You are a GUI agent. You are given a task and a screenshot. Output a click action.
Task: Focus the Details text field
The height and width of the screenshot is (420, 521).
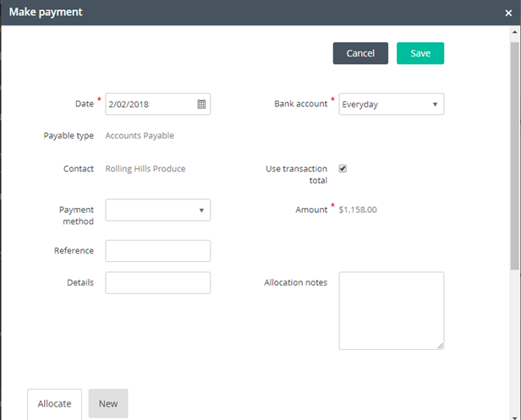coord(158,283)
